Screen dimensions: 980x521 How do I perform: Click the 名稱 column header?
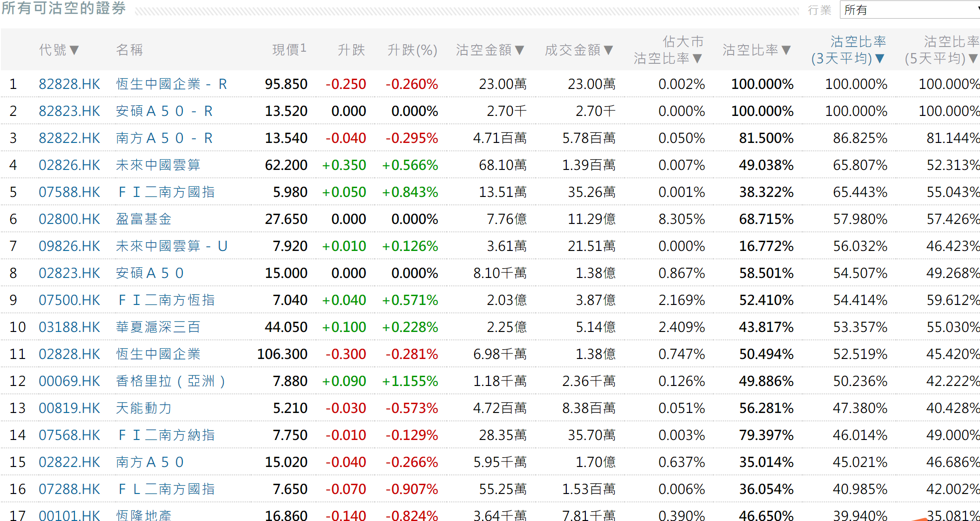point(129,50)
